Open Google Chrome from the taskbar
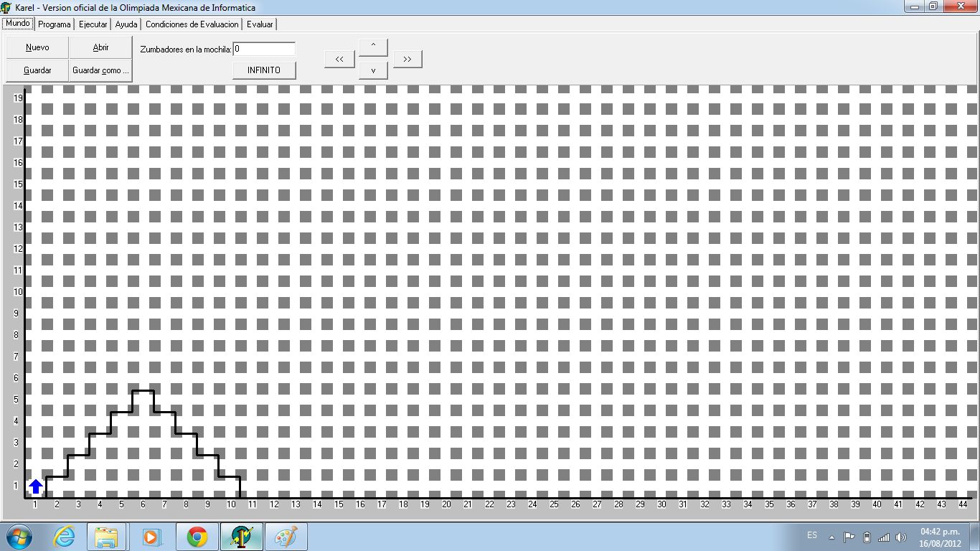 [x=197, y=537]
